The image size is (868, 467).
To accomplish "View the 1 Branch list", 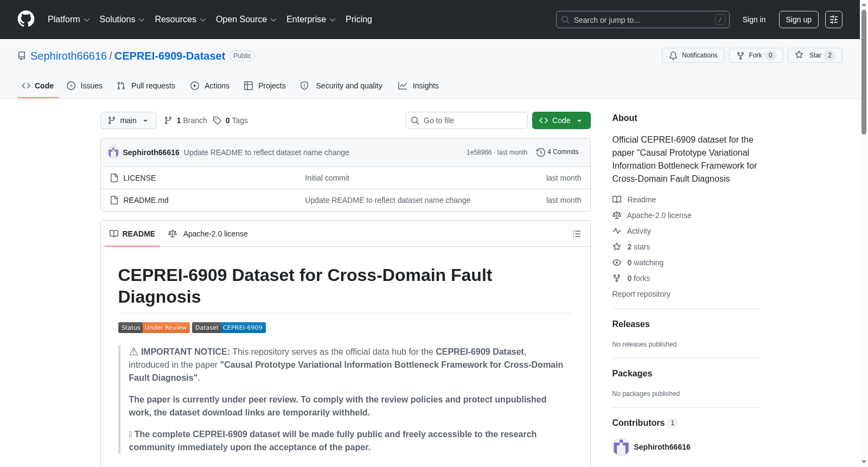I will pyautogui.click(x=186, y=120).
